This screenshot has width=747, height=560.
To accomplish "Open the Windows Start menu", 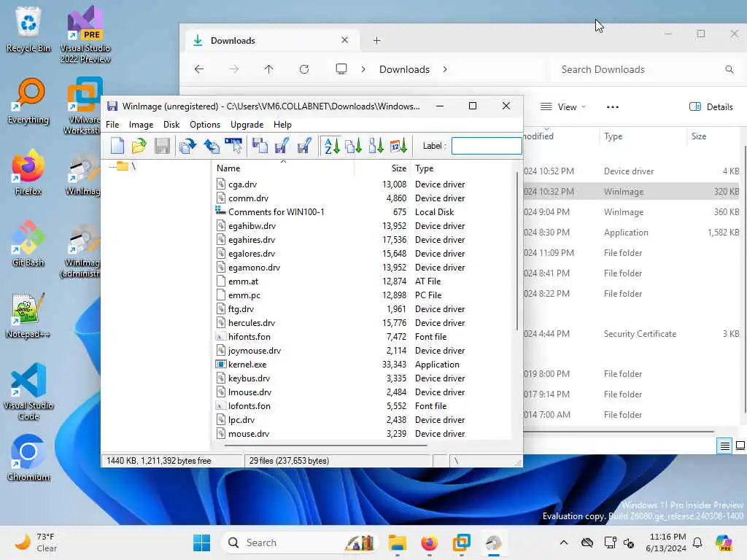I will pos(201,542).
